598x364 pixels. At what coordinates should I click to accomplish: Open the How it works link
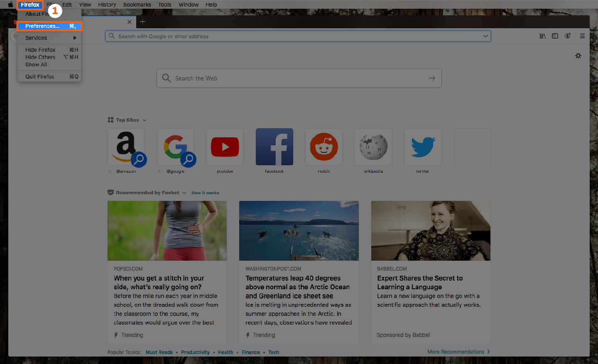(x=205, y=193)
